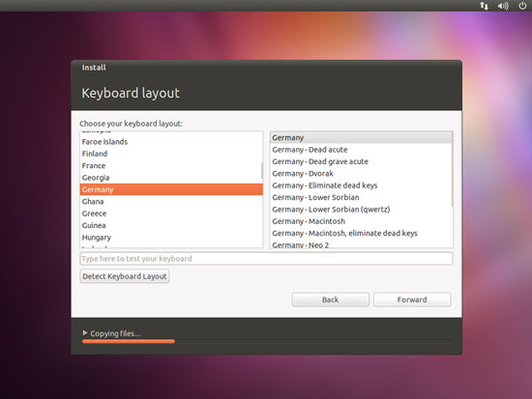
Task: Choose Germany - Dvorak variant
Action: tap(361, 174)
